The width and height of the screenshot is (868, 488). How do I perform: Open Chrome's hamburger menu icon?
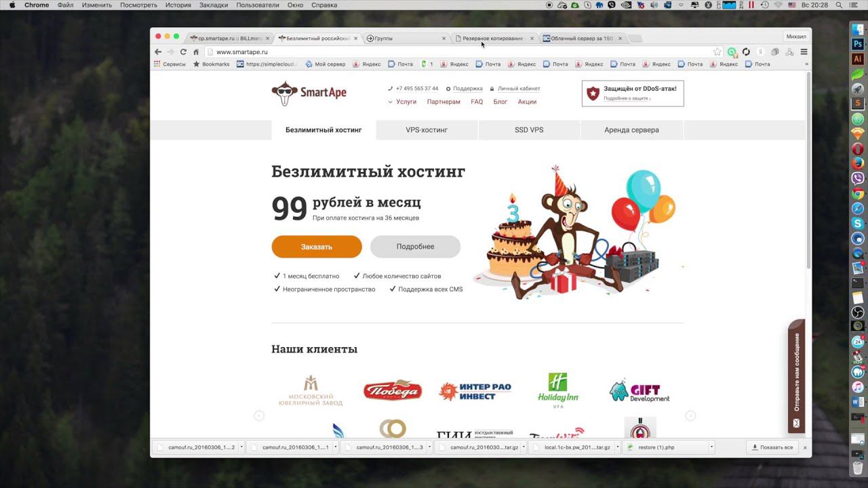tap(804, 52)
